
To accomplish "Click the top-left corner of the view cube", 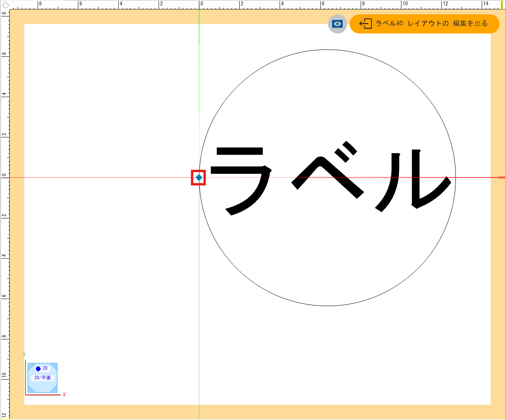I will [x=30, y=366].
